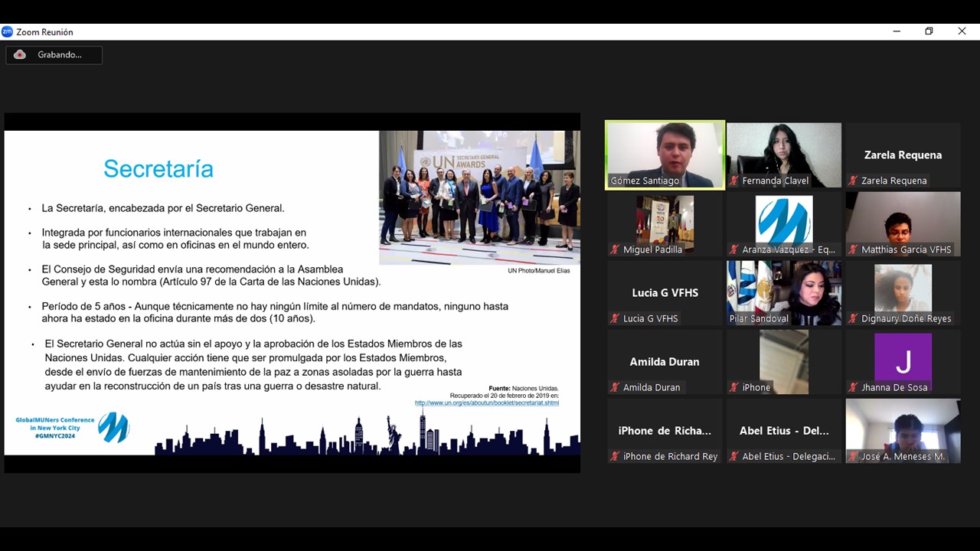980x551 pixels.
Task: Select José A. Meneses M.'s video tile
Action: pos(903,429)
